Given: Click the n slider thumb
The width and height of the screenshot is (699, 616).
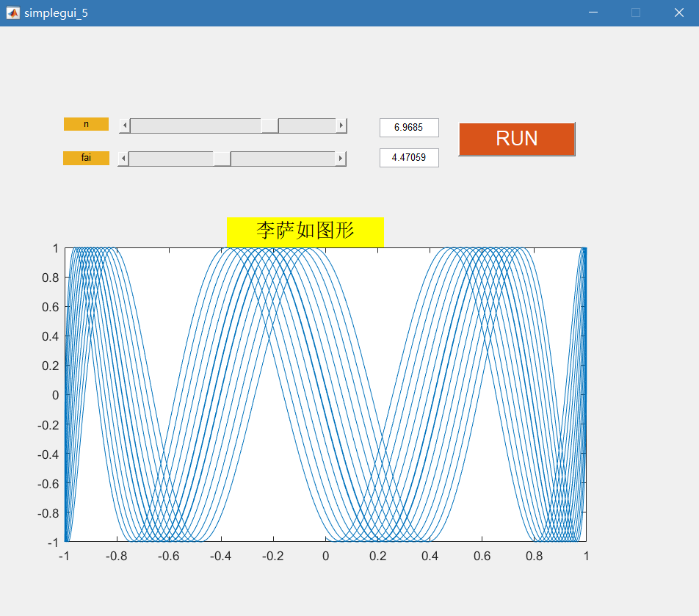Looking at the screenshot, I should tap(269, 126).
